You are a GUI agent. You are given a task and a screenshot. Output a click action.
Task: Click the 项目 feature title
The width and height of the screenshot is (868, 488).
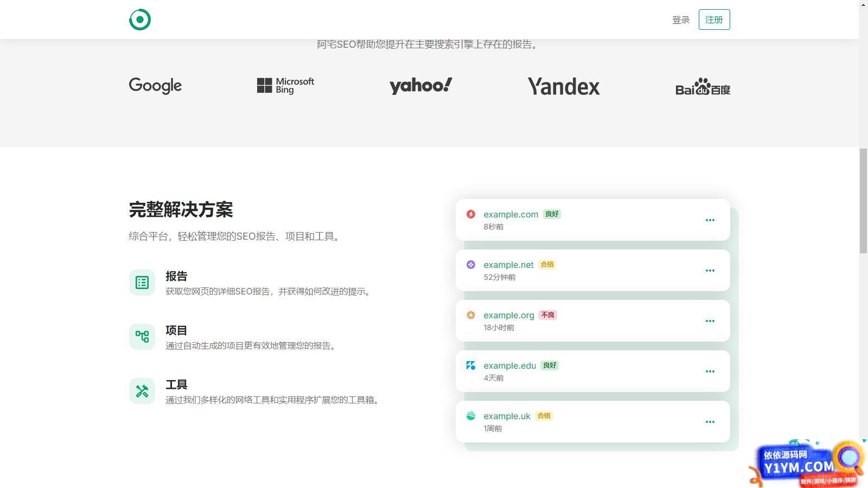pyautogui.click(x=176, y=330)
